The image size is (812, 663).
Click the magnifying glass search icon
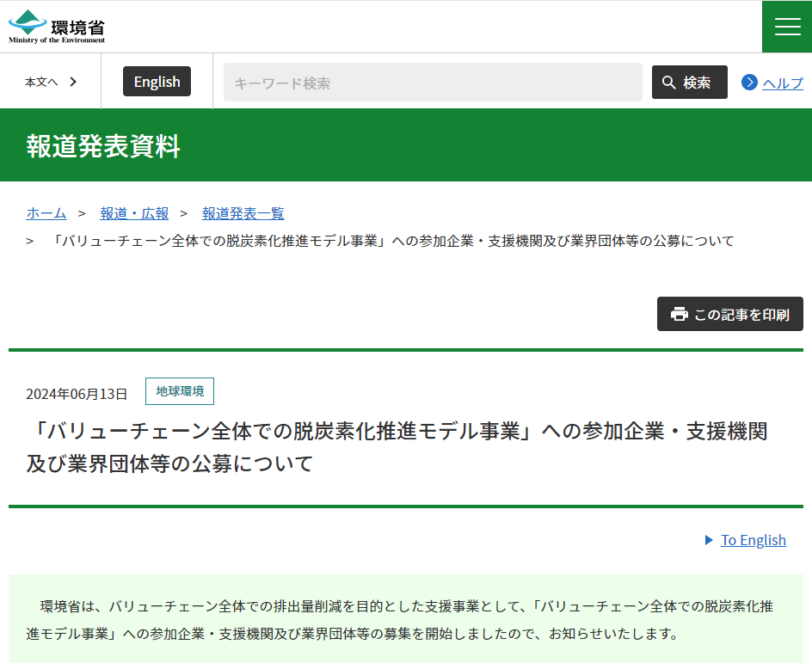click(x=669, y=82)
